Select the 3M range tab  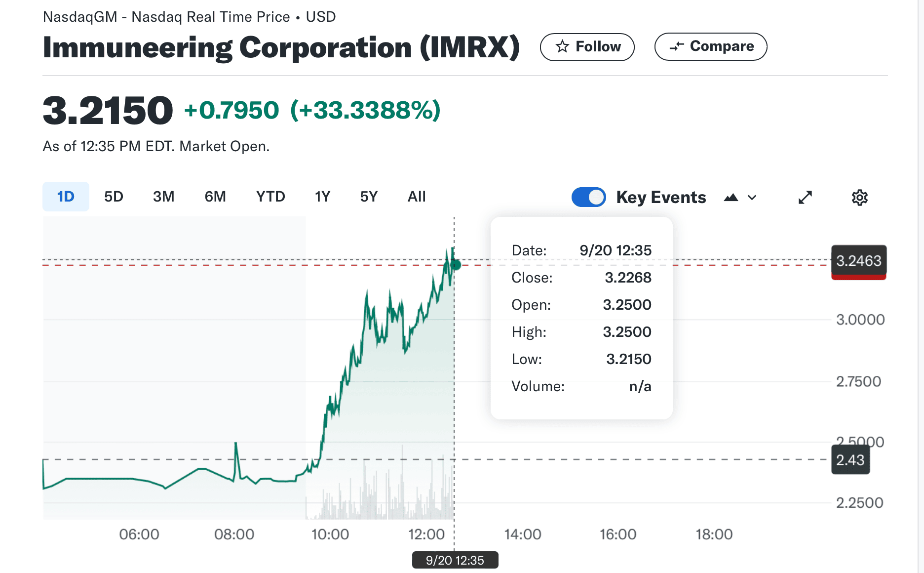point(163,197)
